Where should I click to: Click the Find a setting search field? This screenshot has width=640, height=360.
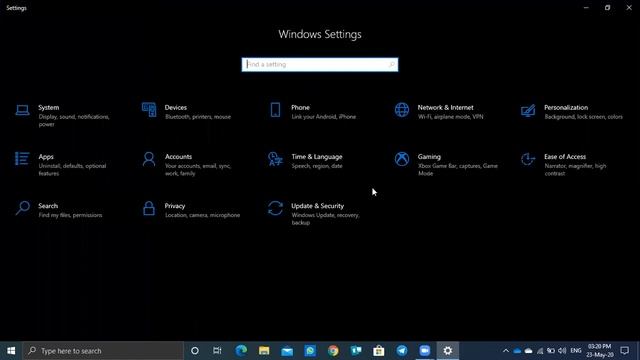point(320,64)
